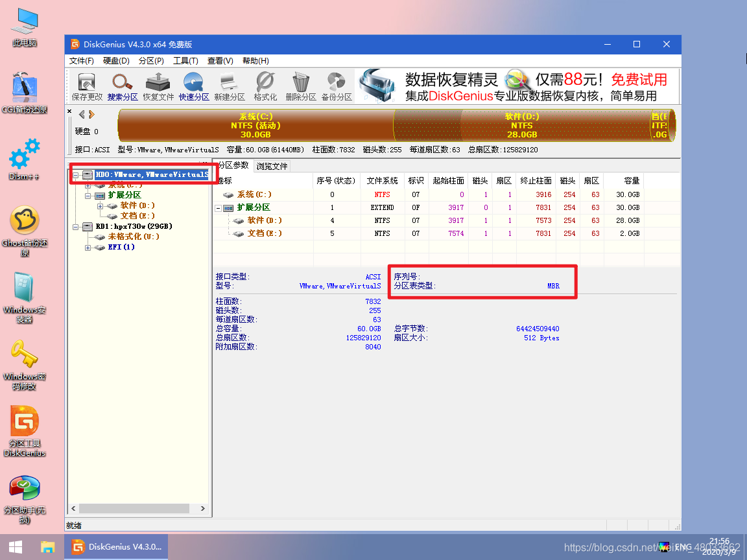Go to previous disk with left arrow

pos(82,114)
